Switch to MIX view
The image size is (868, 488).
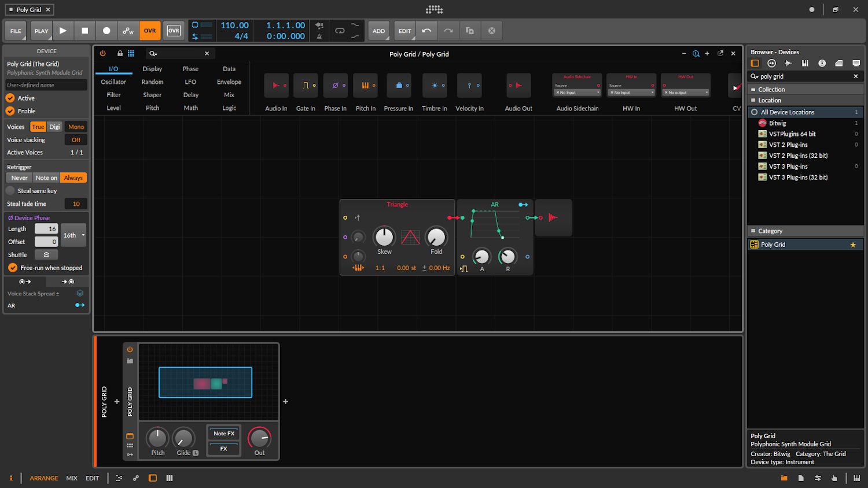[x=72, y=478]
